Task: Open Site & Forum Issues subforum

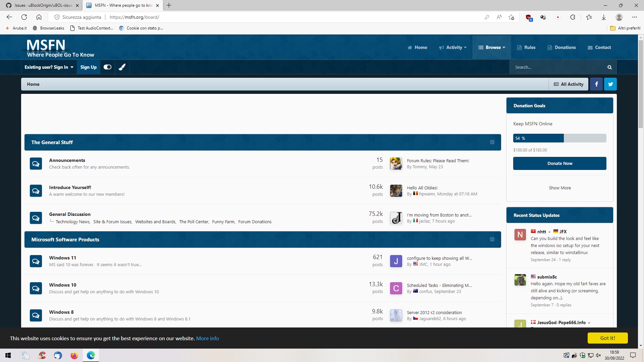Action: click(112, 222)
